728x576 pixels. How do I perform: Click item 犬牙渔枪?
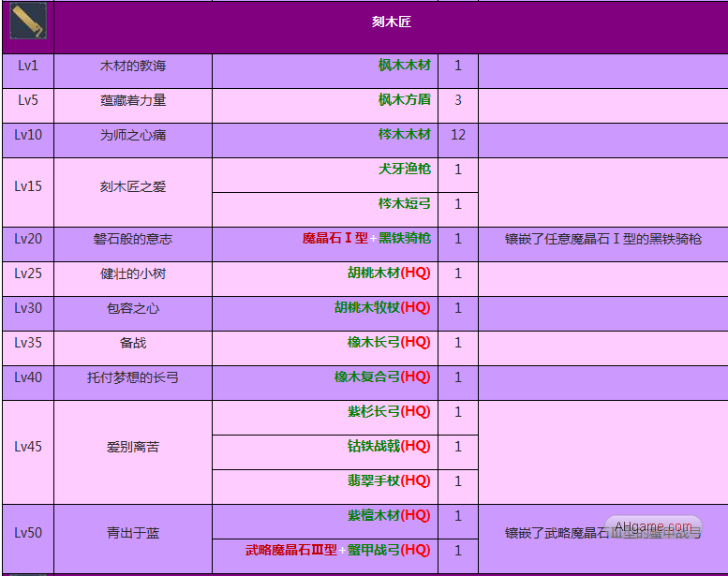coord(405,169)
